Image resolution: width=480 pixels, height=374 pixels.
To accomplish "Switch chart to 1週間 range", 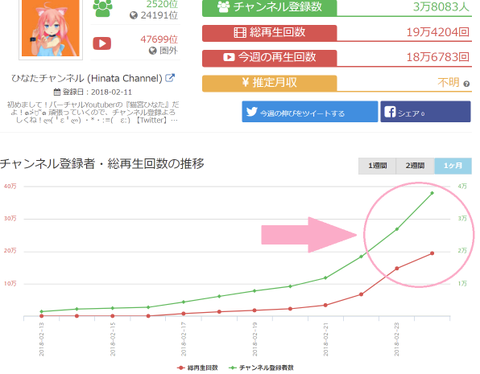I will (x=377, y=166).
